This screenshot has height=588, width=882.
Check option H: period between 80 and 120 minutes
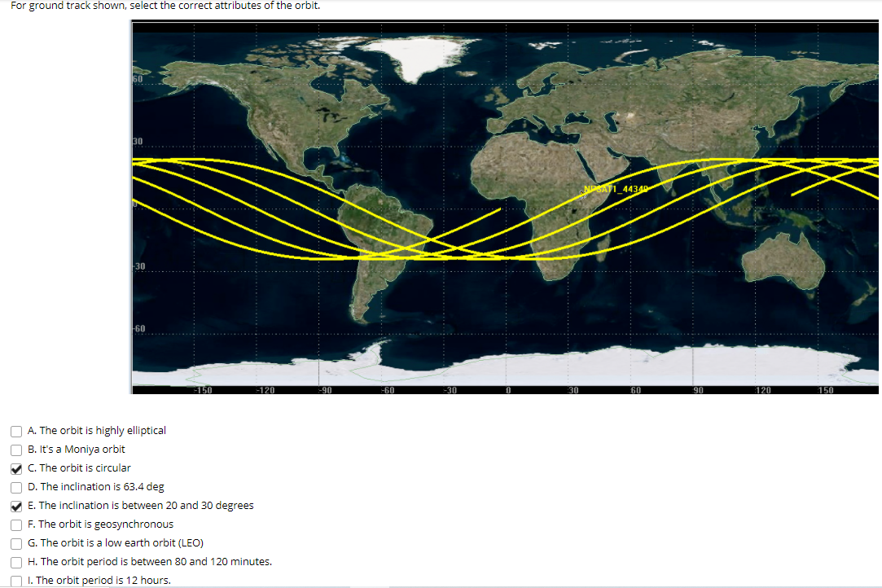(16, 562)
